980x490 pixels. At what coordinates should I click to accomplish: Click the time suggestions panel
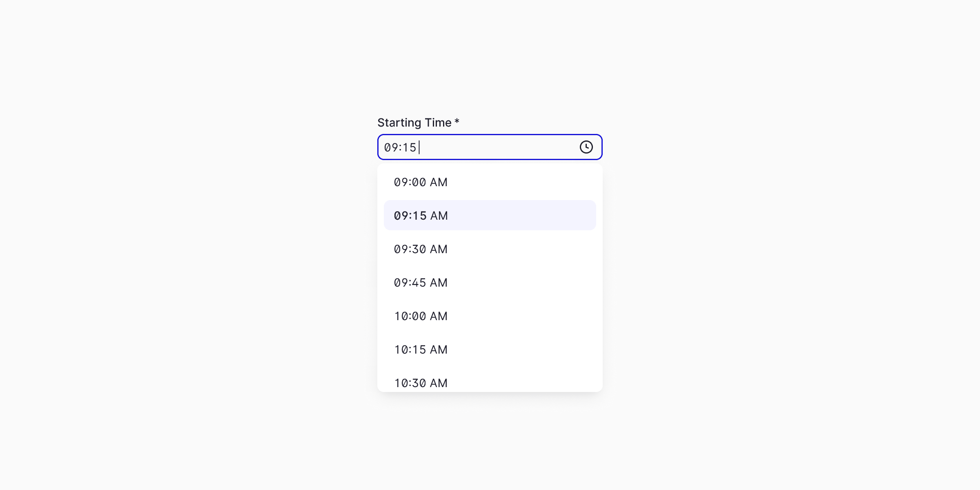(490, 282)
